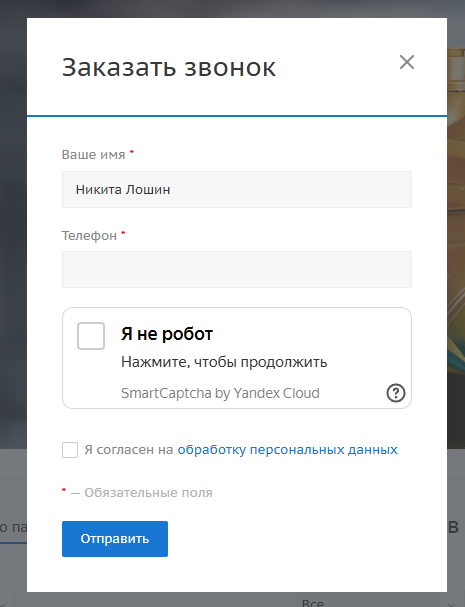465x607 pixels.
Task: Click the Ваше имя field label
Action: click(93, 154)
